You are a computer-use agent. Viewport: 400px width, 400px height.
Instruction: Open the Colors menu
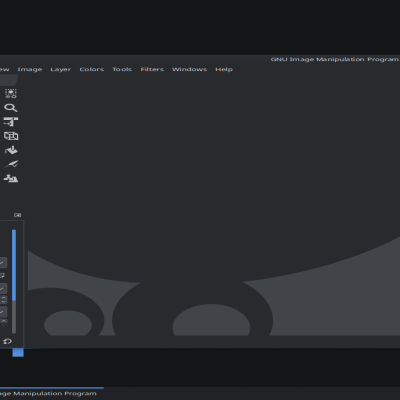click(x=91, y=69)
